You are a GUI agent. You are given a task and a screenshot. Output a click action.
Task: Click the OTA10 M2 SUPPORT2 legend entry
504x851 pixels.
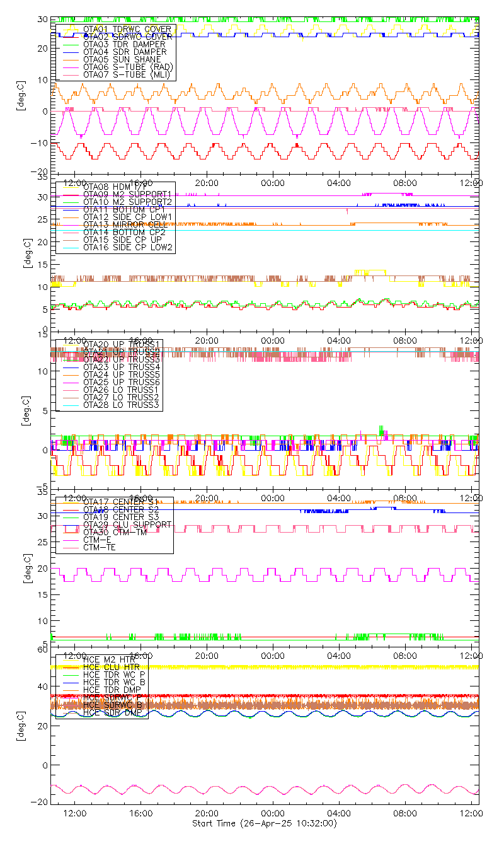point(127,202)
